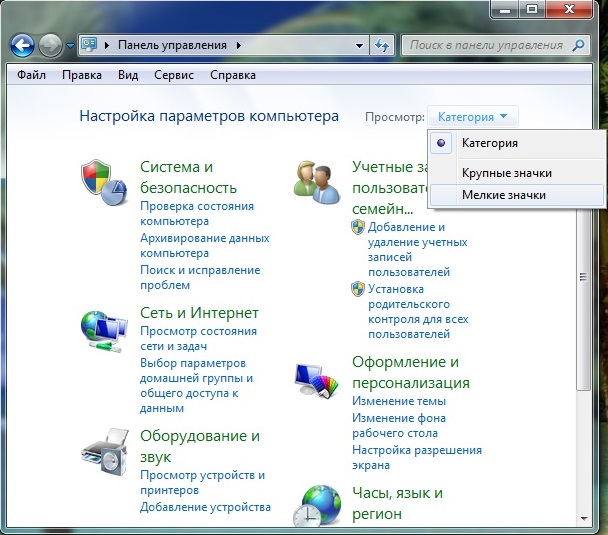608x535 pixels.
Task: Open the Файл menu
Action: [x=31, y=75]
